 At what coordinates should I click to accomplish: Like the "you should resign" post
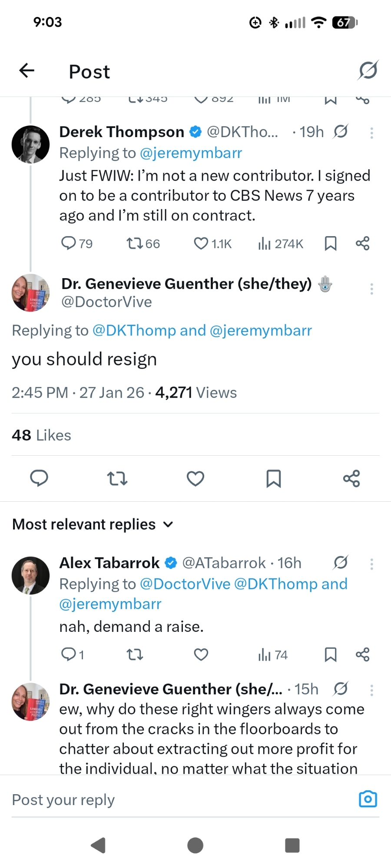pyautogui.click(x=195, y=479)
